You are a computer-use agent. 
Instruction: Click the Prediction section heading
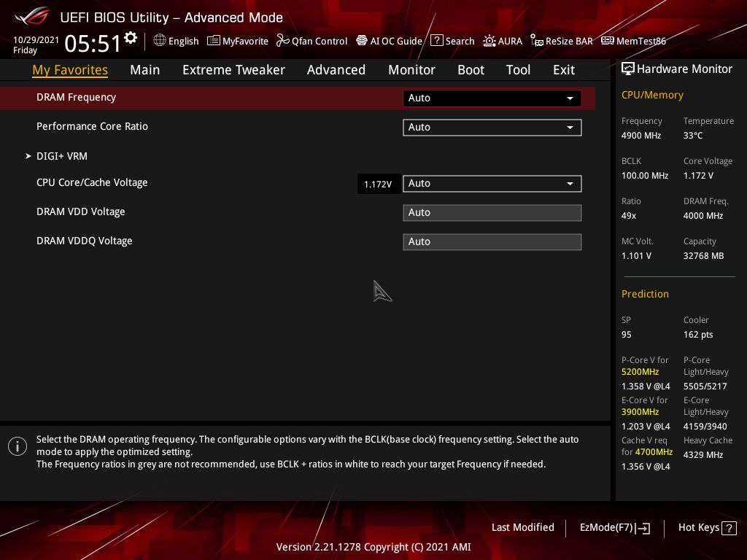645,294
